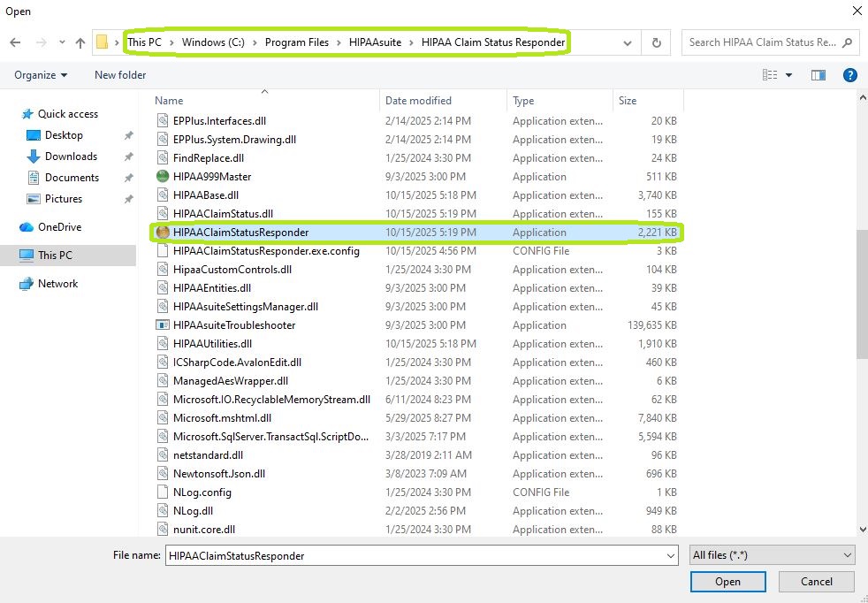Click the Forward navigation arrow
The height and width of the screenshot is (603, 868).
41,42
